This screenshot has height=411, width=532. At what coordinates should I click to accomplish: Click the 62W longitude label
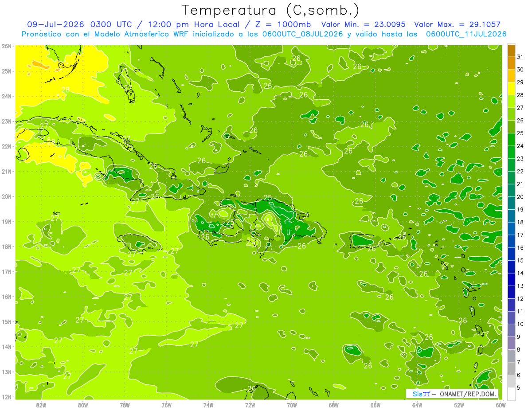[459, 405]
